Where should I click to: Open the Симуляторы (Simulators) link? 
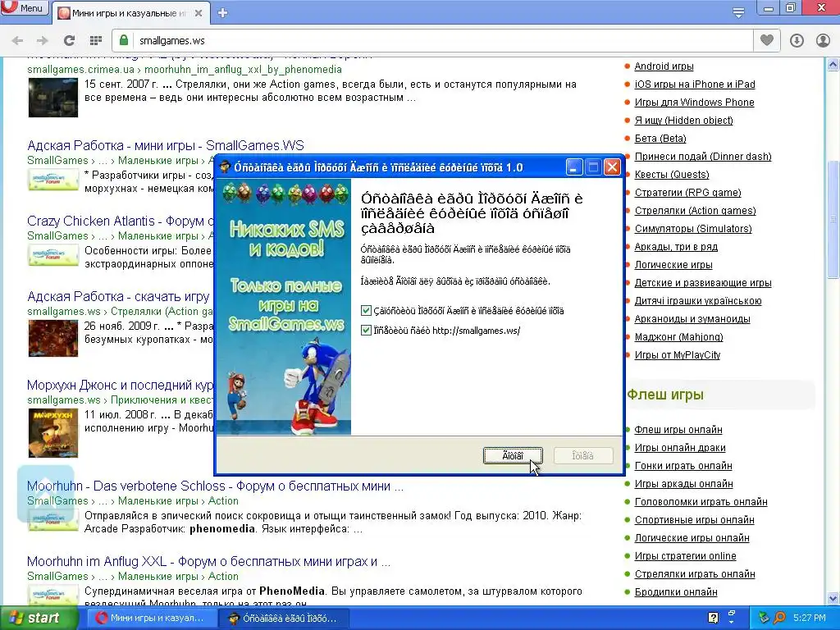click(x=693, y=229)
